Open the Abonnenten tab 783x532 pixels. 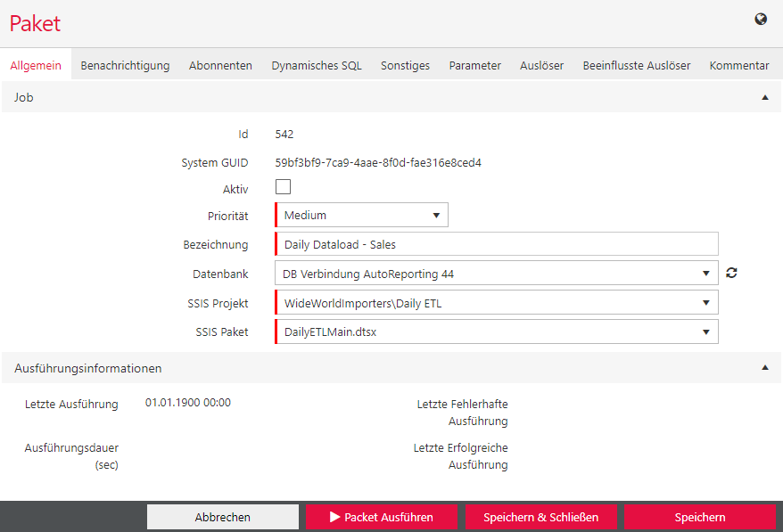(220, 65)
